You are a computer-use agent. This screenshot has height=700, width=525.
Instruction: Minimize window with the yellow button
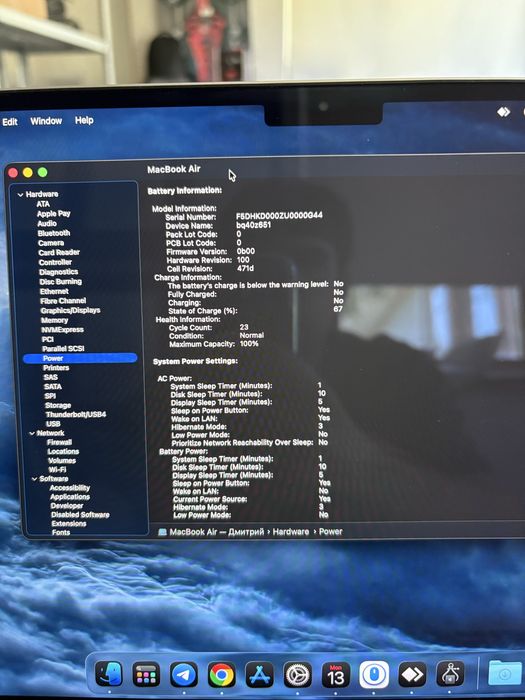coord(28,172)
